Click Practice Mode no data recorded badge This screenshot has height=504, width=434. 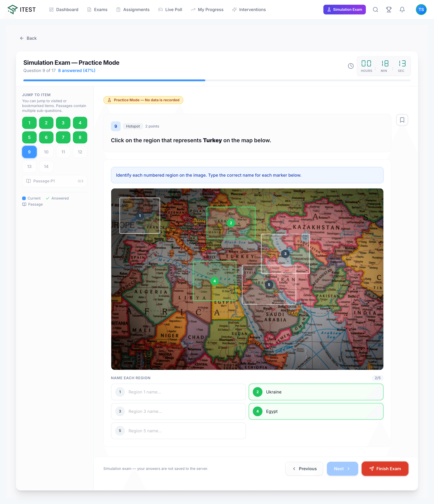143,100
